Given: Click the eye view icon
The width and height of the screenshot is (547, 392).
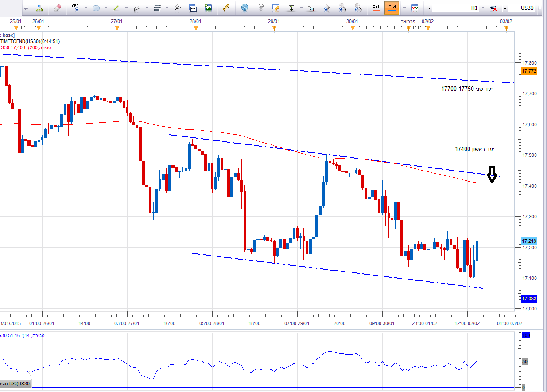Looking at the screenshot, I should click(260, 8).
